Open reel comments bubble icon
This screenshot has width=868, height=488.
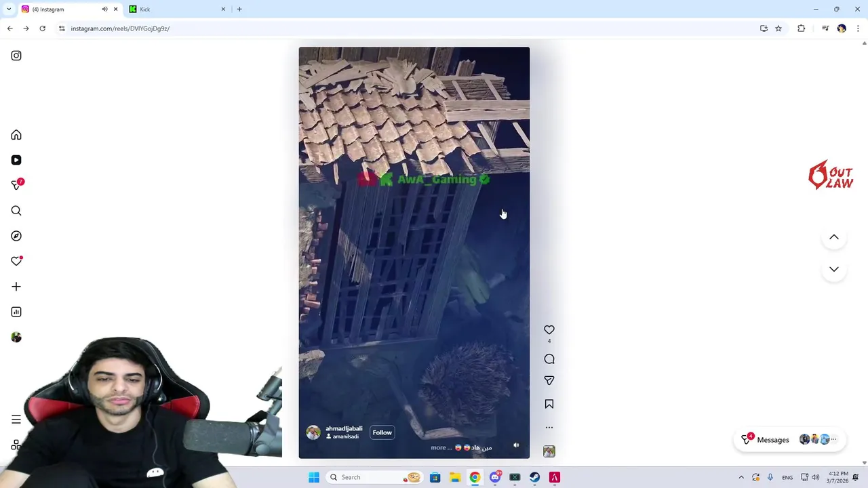coord(549,359)
